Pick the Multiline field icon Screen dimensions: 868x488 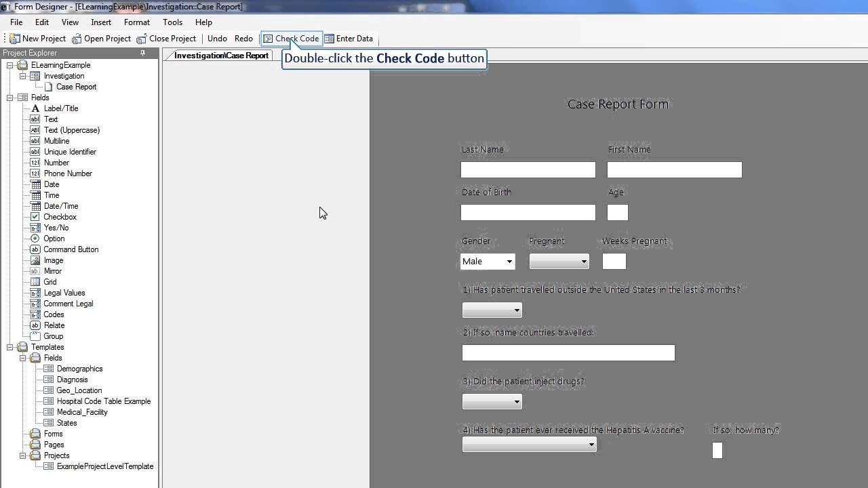pos(35,141)
